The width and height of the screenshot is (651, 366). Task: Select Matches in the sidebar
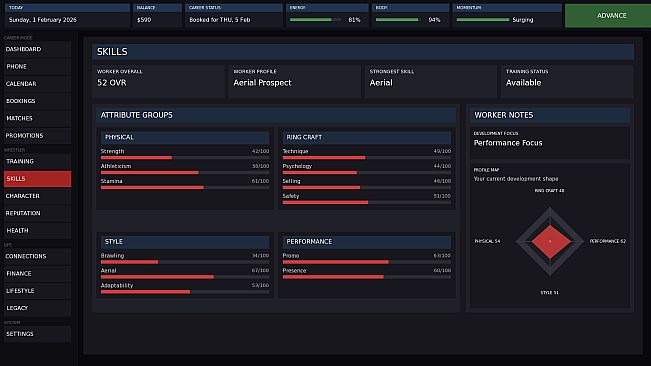37,118
